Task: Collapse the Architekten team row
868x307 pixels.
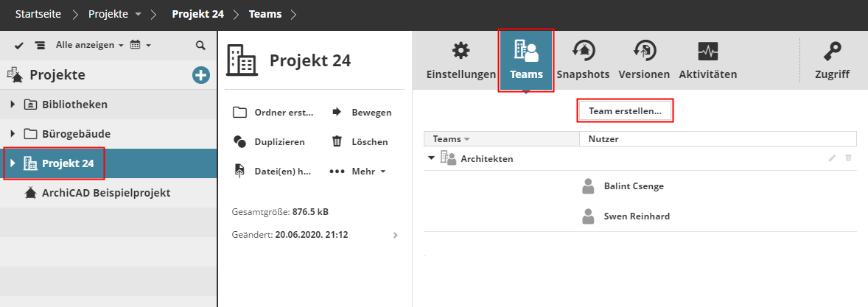Action: 431,158
